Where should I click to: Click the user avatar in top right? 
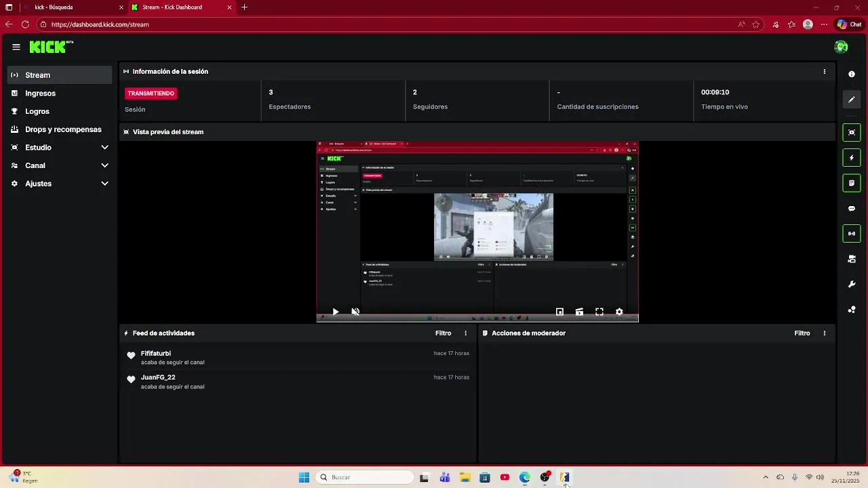[841, 47]
